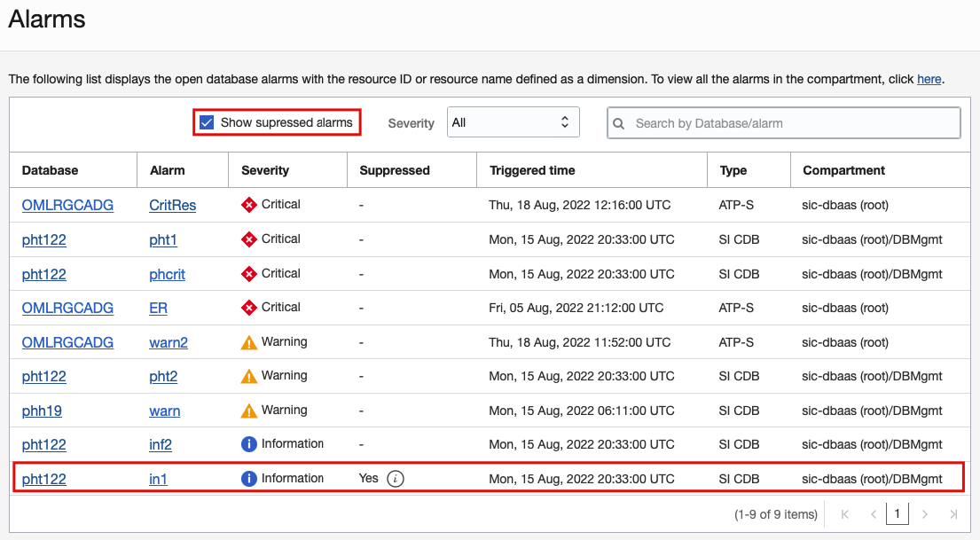Viewport: 980px width, 540px height.
Task: Select page number 1 in pagination
Action: [x=898, y=514]
